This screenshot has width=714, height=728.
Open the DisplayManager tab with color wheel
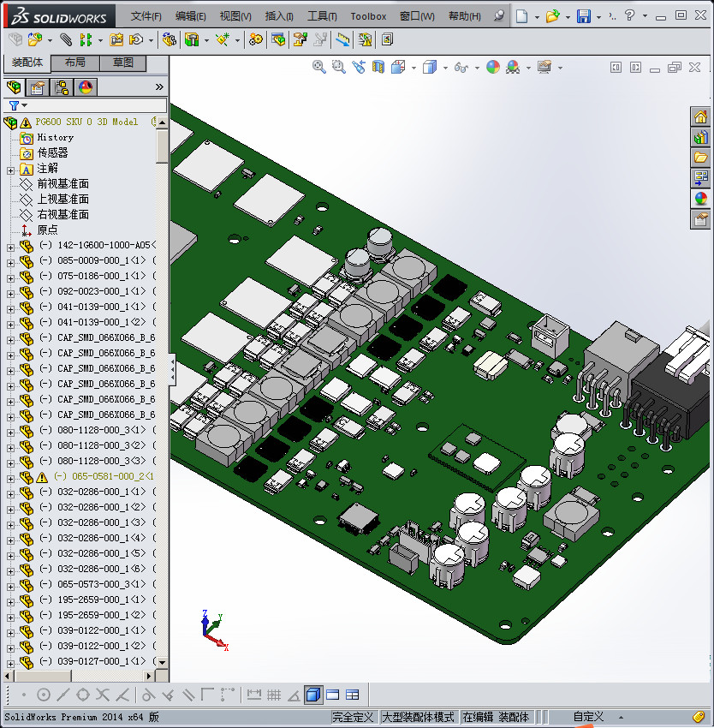85,87
